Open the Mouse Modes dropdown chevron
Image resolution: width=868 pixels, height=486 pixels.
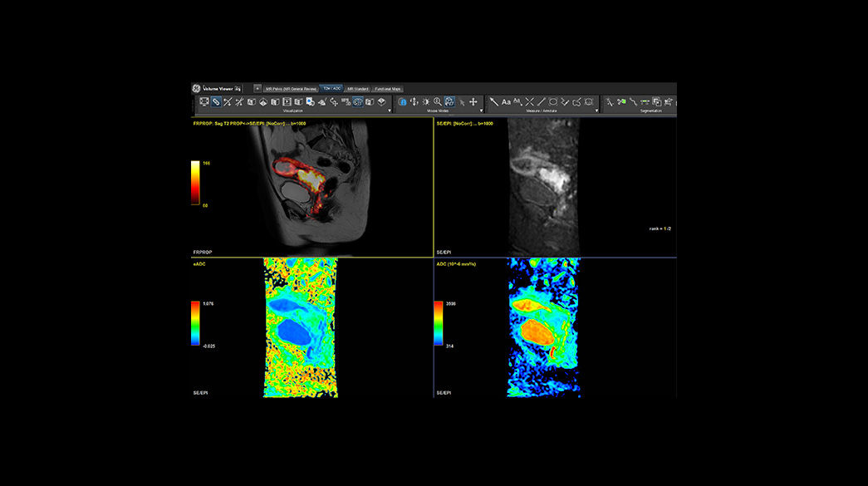click(480, 109)
